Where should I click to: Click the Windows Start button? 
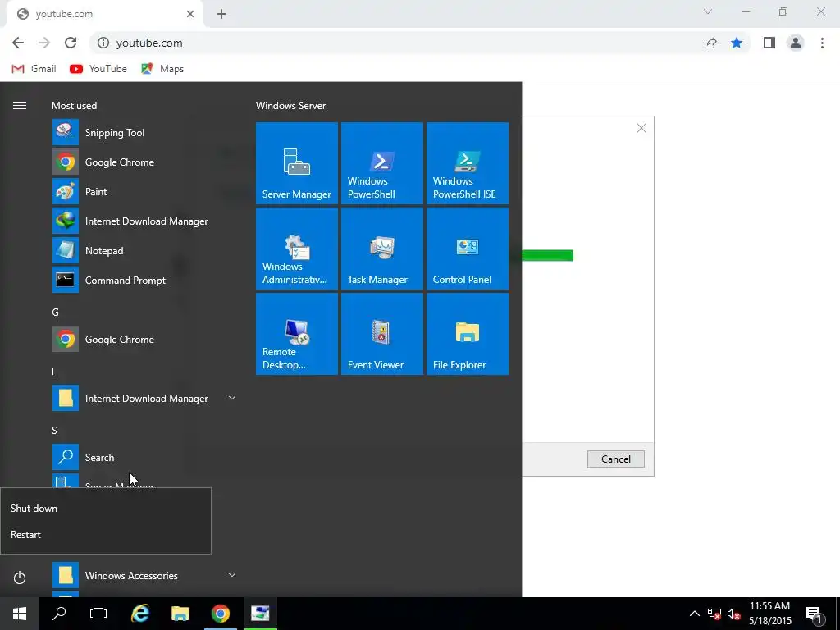pyautogui.click(x=20, y=614)
